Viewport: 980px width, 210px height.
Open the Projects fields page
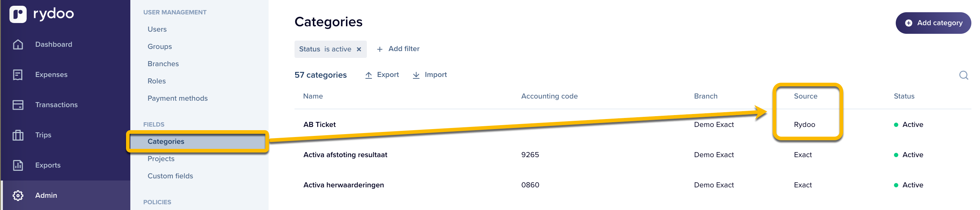coord(161,159)
